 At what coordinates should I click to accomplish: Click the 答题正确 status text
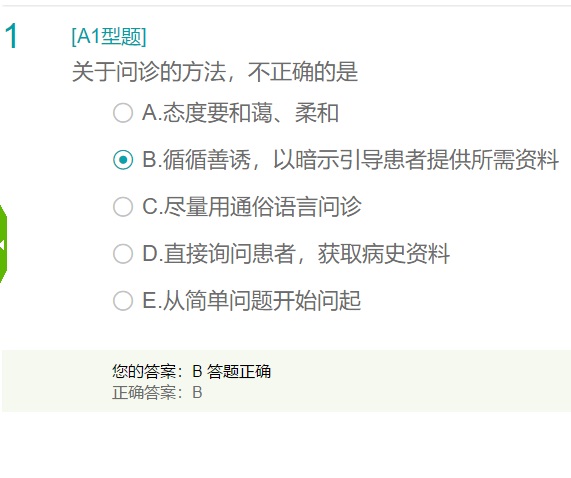point(239,371)
